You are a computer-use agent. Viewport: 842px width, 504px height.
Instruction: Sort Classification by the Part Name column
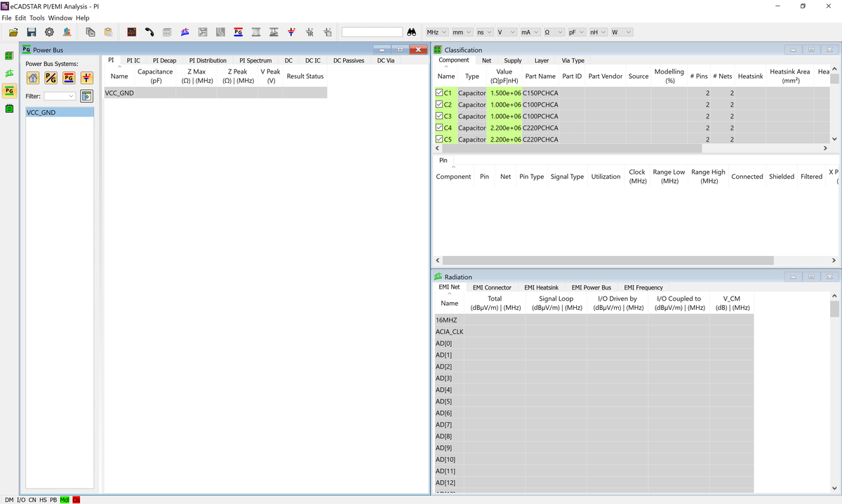pyautogui.click(x=540, y=76)
